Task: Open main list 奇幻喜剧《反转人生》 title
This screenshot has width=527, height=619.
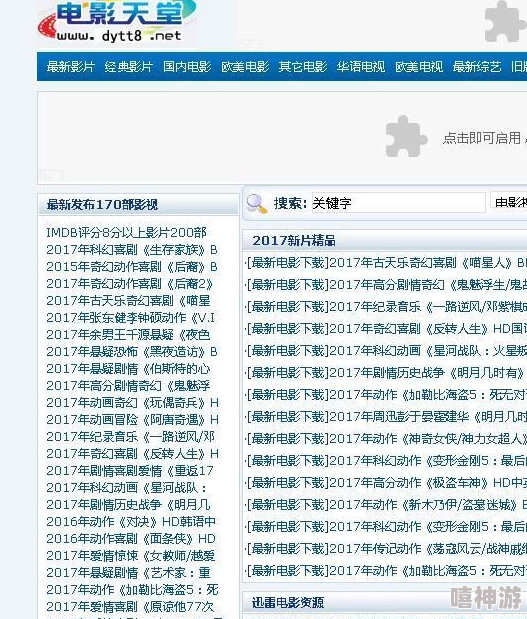Action: pyautogui.click(x=428, y=328)
